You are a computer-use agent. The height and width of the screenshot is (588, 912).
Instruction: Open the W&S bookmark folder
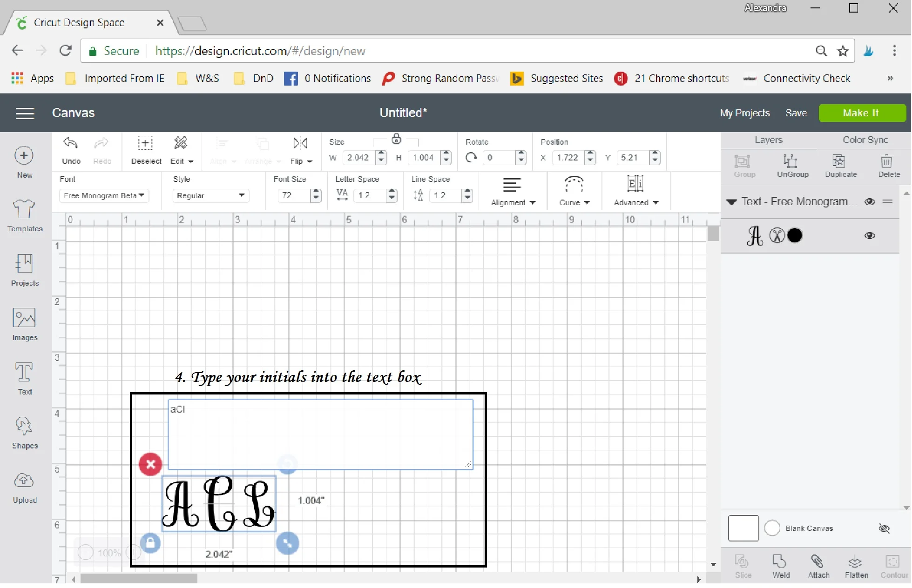click(x=198, y=78)
